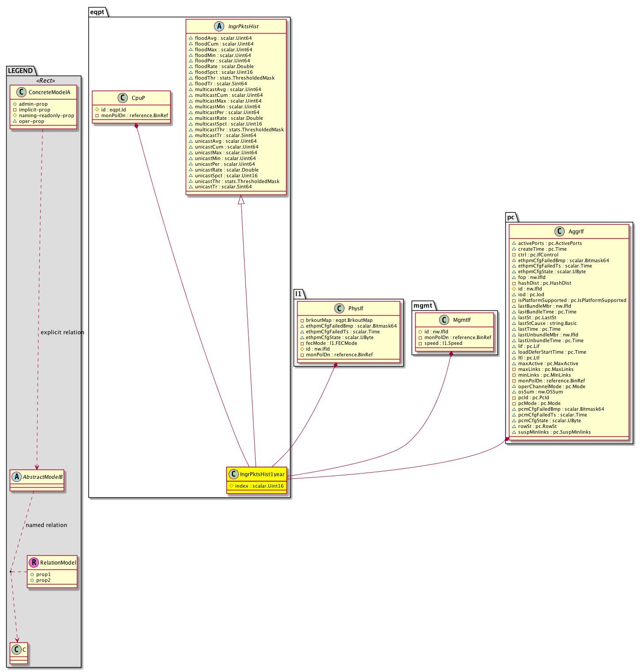This screenshot has width=642, height=672.
Task: Click the speed : l1.Speed property in MgmtIf
Action: (x=443, y=343)
